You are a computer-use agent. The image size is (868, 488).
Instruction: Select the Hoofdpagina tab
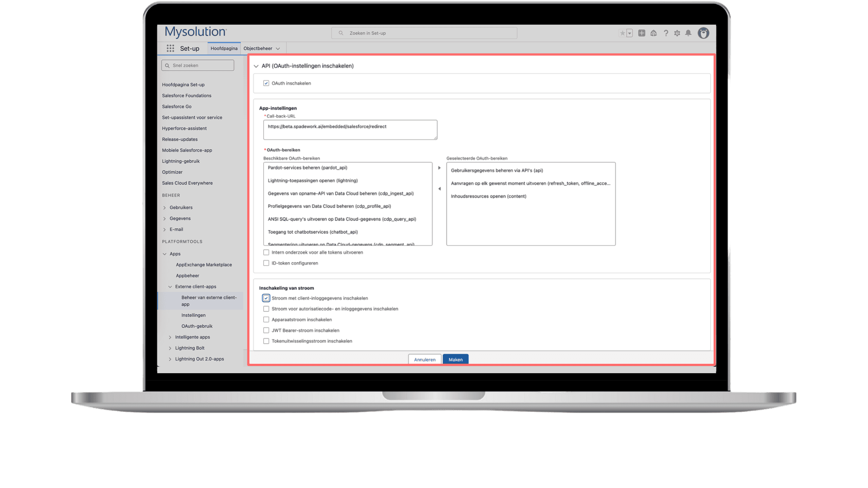click(x=224, y=48)
